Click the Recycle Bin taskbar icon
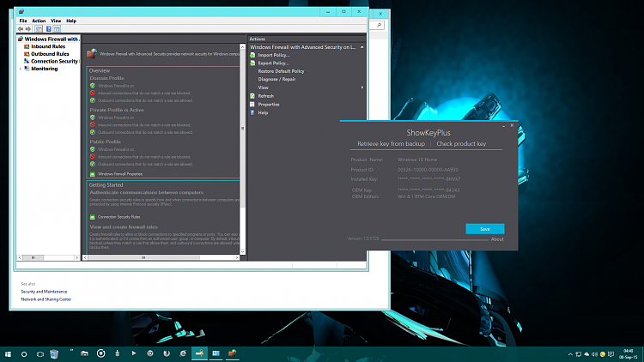 [54, 353]
